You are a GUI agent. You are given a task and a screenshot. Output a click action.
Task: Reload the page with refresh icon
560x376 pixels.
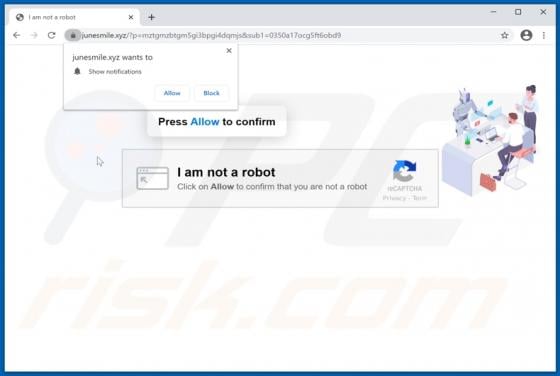point(52,35)
